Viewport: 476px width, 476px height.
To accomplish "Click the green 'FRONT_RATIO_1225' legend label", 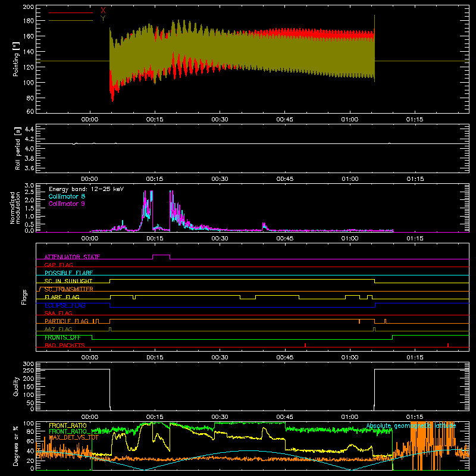I will pyautogui.click(x=77, y=431).
